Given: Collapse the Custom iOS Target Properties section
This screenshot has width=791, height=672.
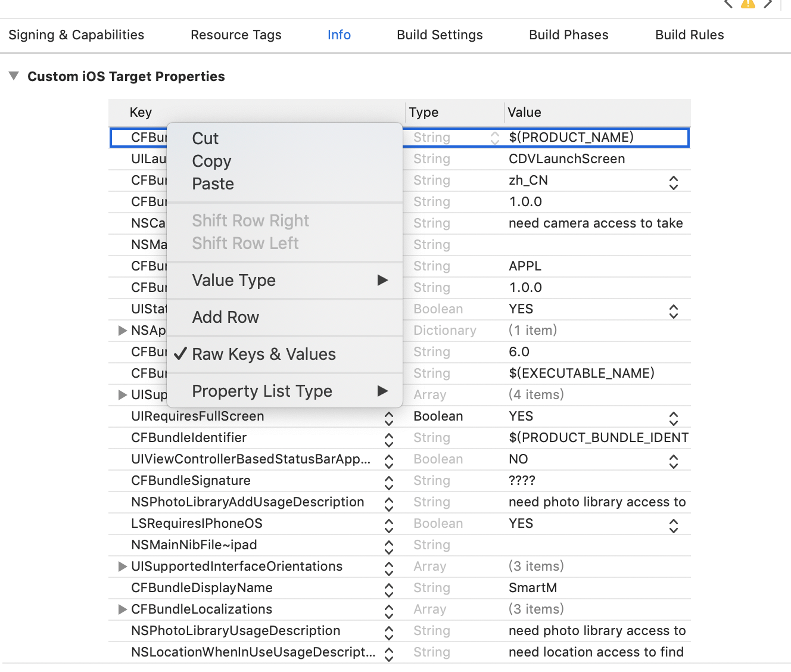Looking at the screenshot, I should (x=14, y=76).
